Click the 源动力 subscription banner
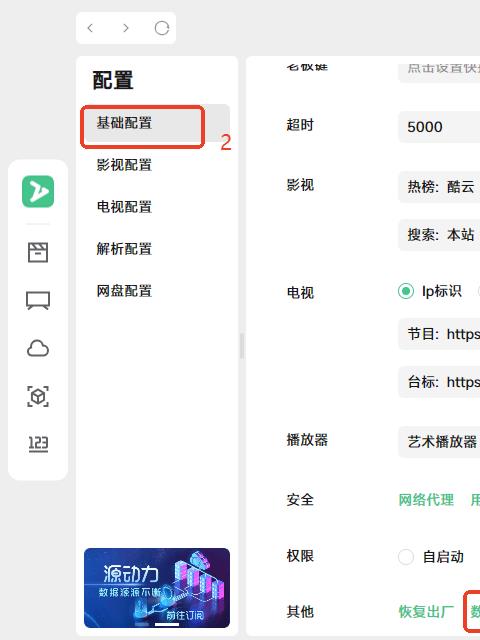 tap(157, 588)
